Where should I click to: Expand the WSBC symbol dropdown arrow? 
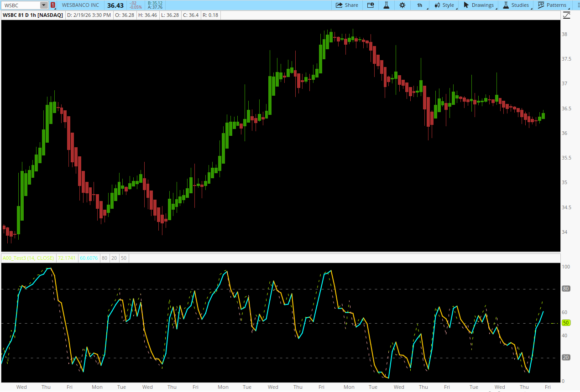(43, 5)
